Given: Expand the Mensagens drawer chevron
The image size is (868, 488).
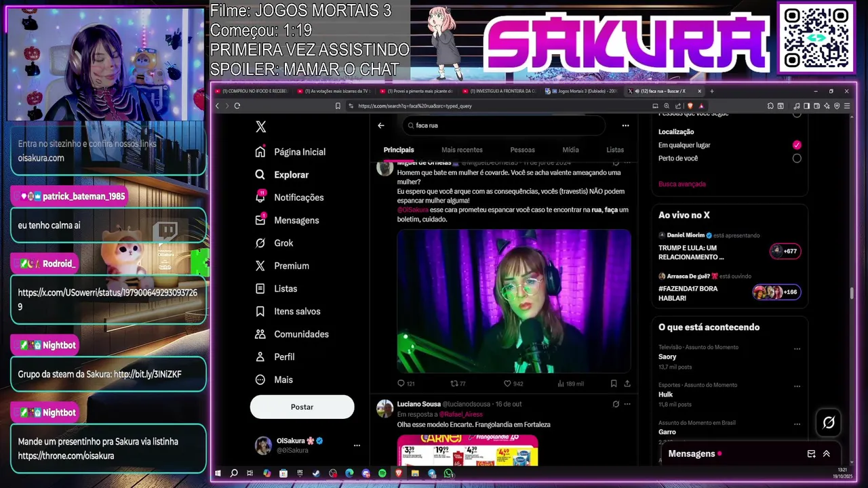Looking at the screenshot, I should (x=827, y=454).
